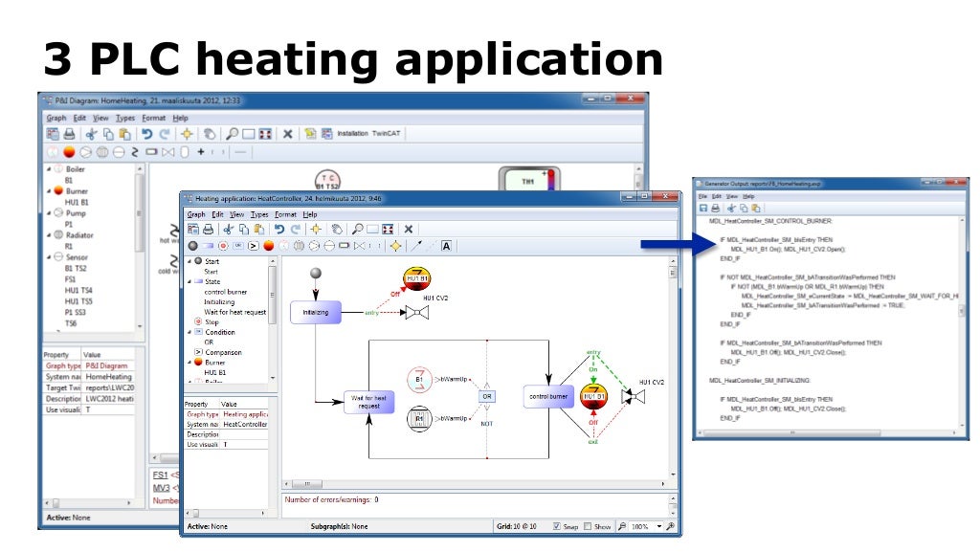Open the Format menu in P&I Diagram window
980x552 pixels.
click(153, 118)
